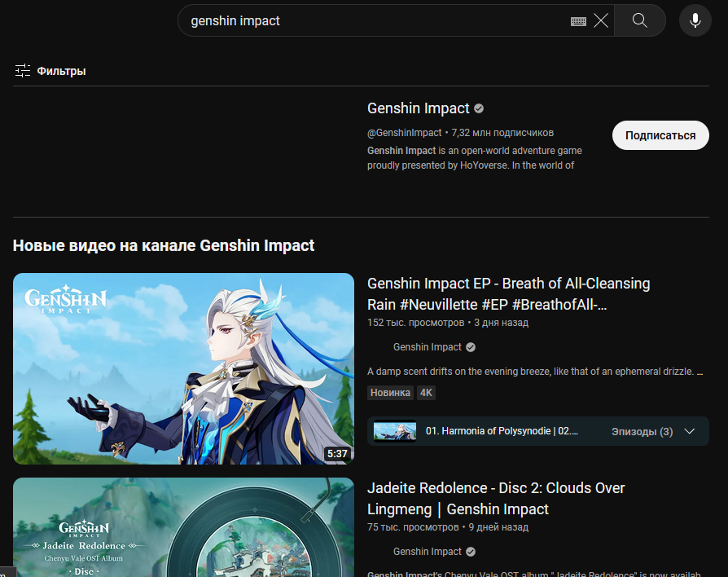The height and width of the screenshot is (577, 728).
Task: Click the magnifier search button
Action: [x=640, y=20]
